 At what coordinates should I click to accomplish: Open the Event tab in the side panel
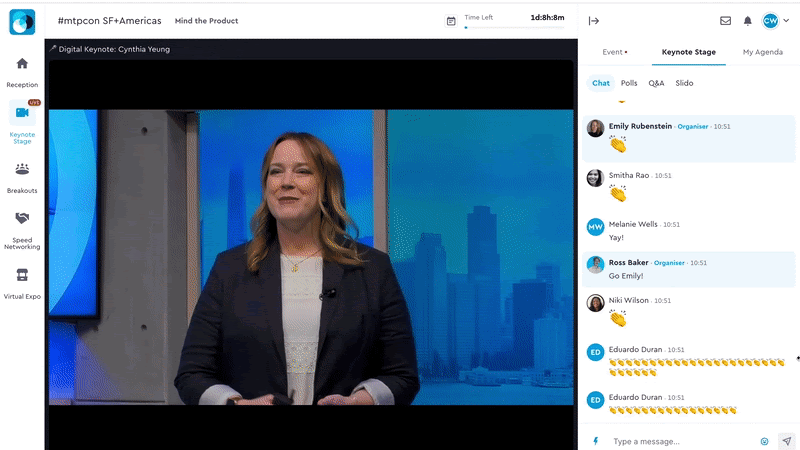tap(614, 52)
